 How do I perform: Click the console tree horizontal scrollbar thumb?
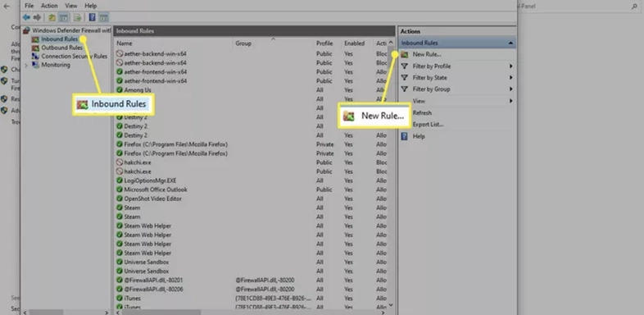46,313
